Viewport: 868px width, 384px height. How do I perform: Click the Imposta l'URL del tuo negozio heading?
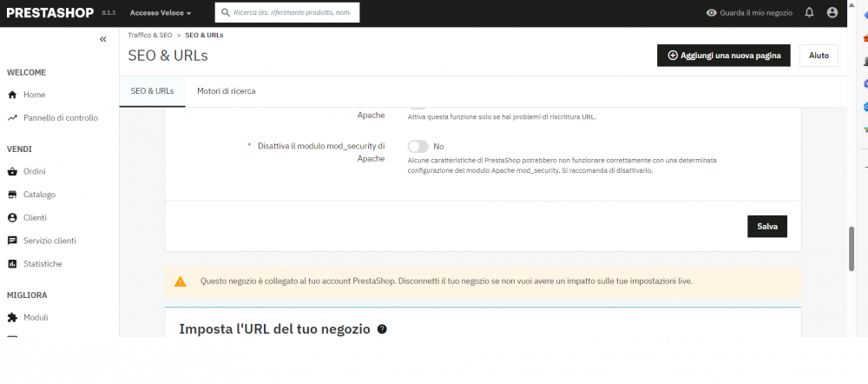click(274, 329)
